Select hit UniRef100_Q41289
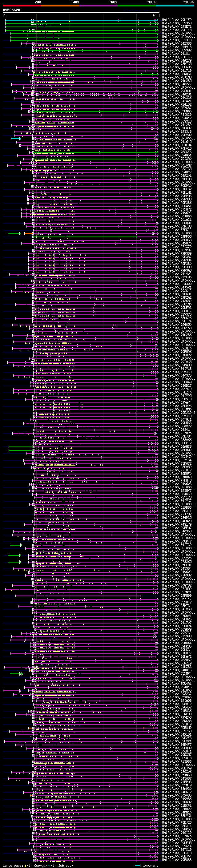This screenshot has height=868, width=197. pos(177,125)
